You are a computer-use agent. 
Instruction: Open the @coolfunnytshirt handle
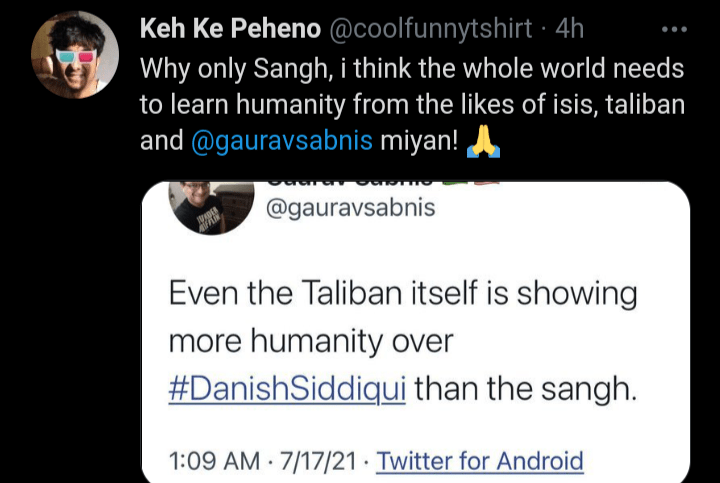(x=432, y=28)
